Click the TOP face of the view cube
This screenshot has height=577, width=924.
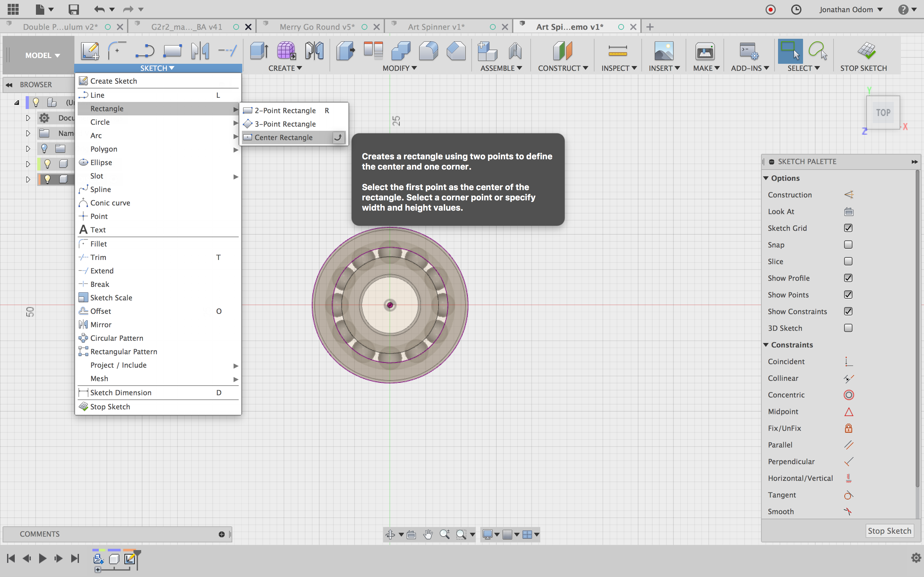tap(883, 113)
